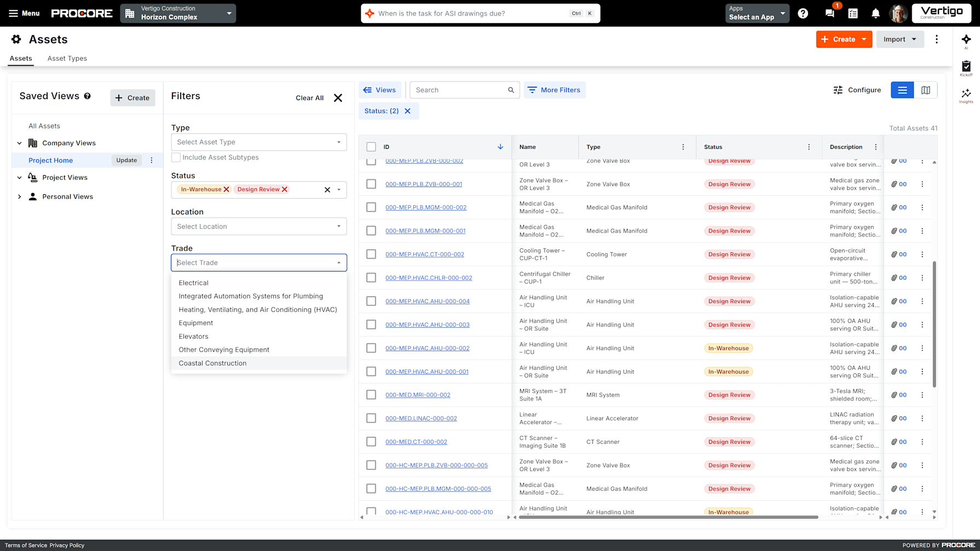Click Clear All filters
The width and height of the screenshot is (980, 551).
pos(309,98)
